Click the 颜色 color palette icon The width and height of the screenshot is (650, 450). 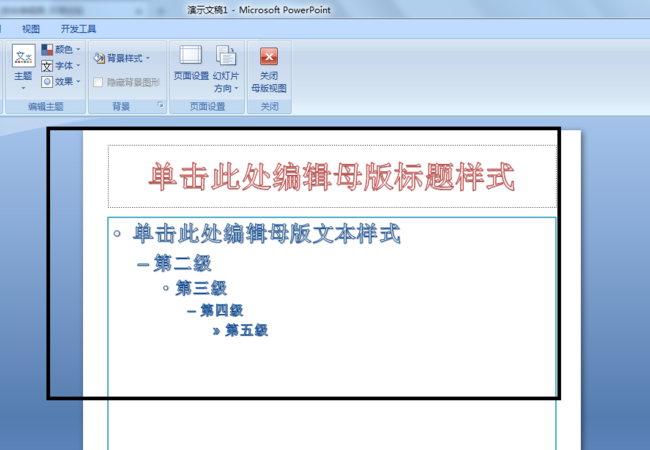click(x=47, y=50)
